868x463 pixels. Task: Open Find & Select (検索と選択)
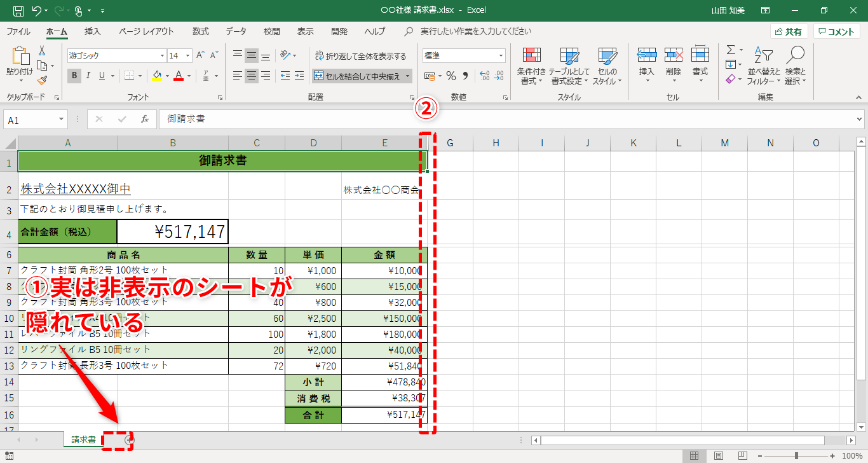(795, 66)
